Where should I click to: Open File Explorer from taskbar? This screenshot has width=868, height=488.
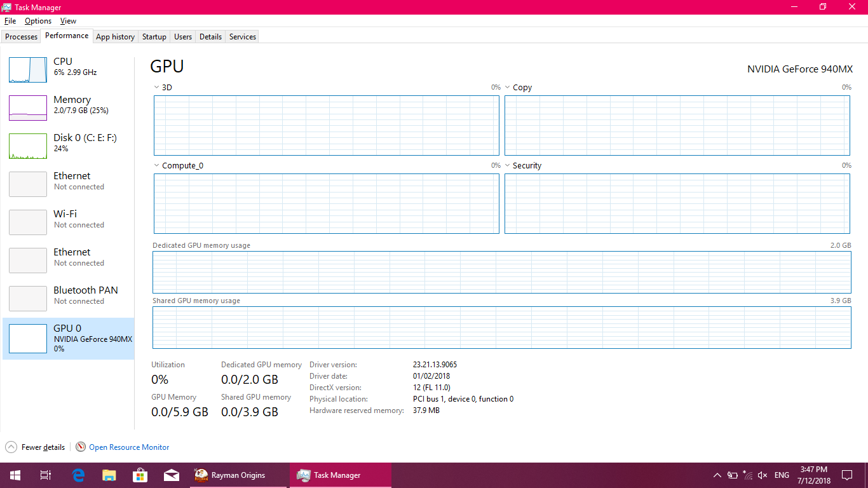pos(109,475)
